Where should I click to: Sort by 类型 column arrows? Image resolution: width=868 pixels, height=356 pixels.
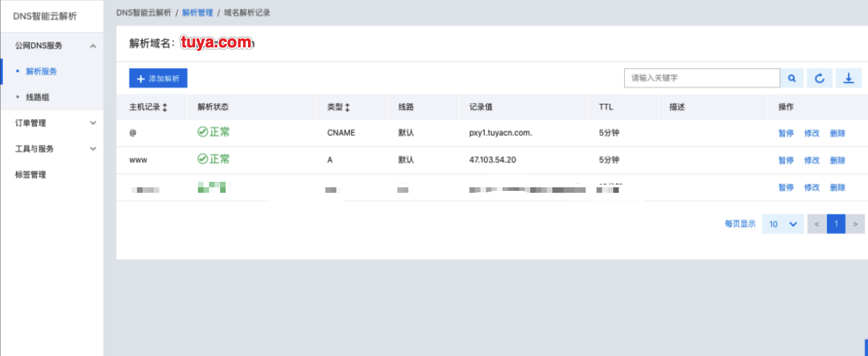(x=347, y=107)
